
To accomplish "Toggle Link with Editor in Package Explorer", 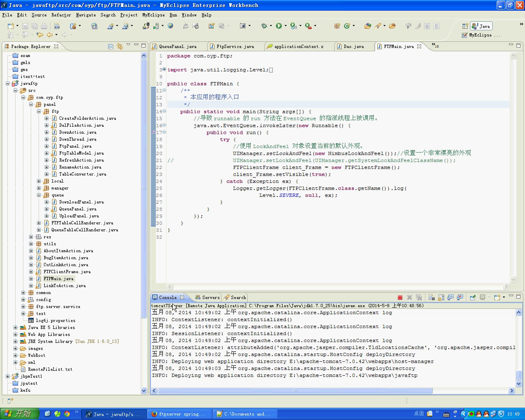I will click(x=119, y=46).
